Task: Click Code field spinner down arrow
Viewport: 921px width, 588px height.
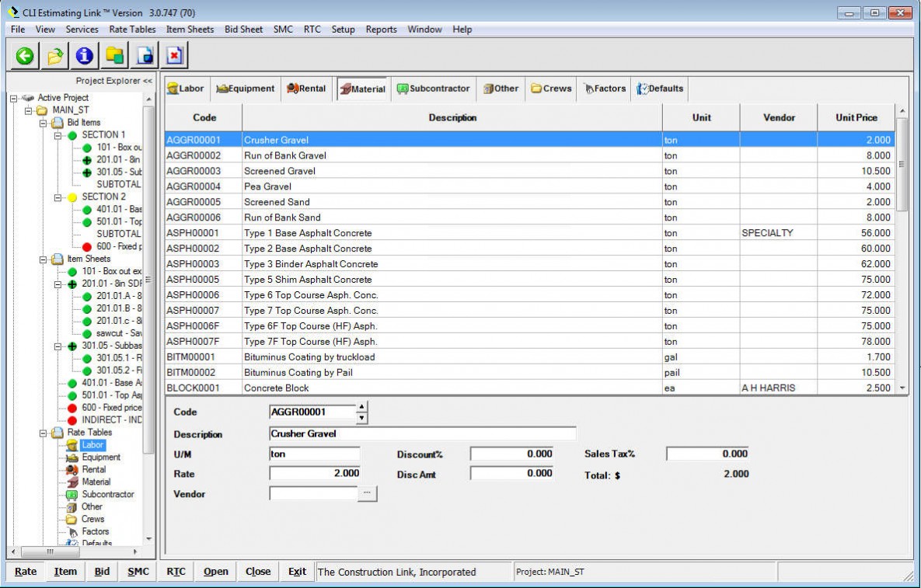Action: (x=362, y=418)
